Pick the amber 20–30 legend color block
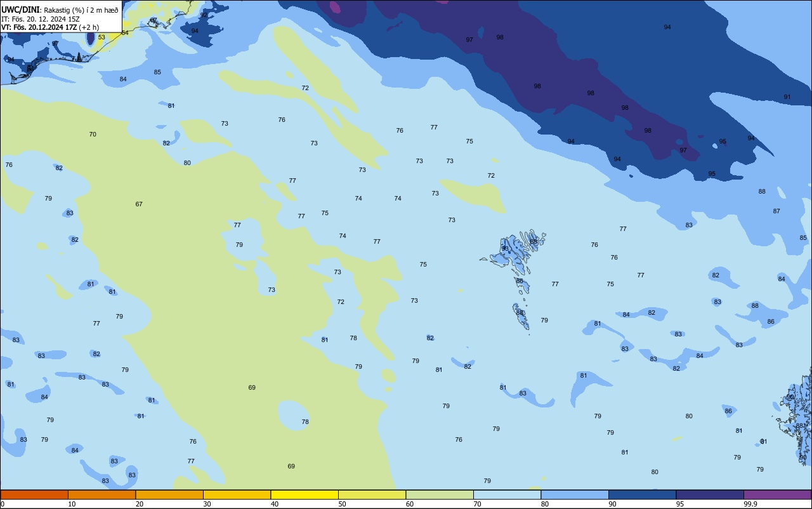Image resolution: width=812 pixels, height=509 pixels. (x=169, y=494)
